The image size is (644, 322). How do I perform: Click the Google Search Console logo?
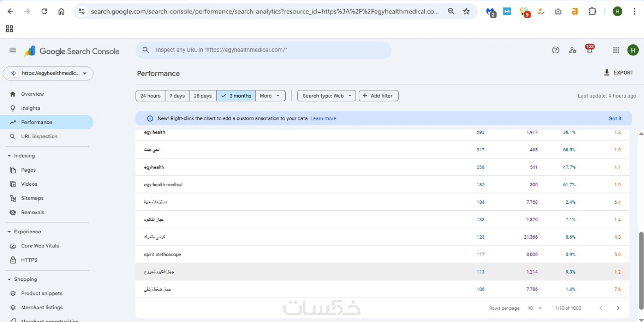(72, 51)
